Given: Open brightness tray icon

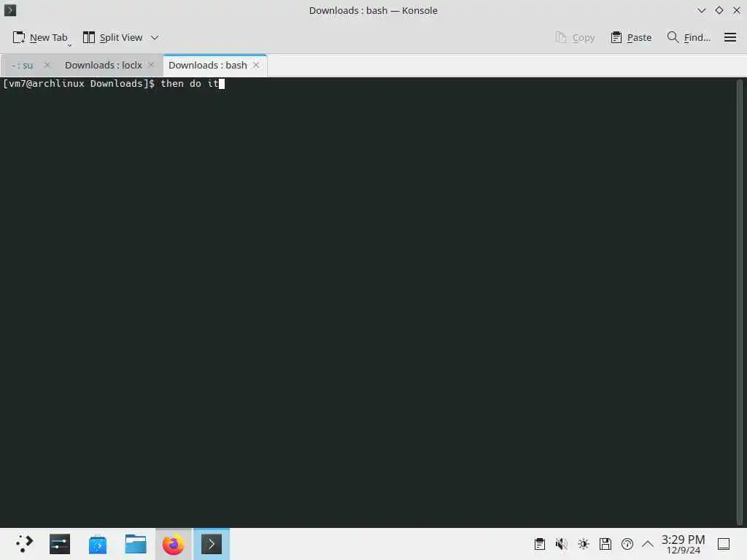Looking at the screenshot, I should (584, 544).
